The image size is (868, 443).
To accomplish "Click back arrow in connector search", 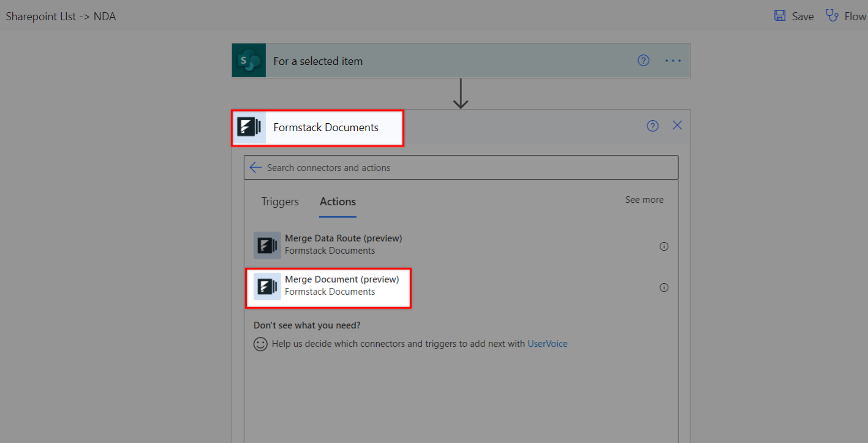I will pos(255,168).
